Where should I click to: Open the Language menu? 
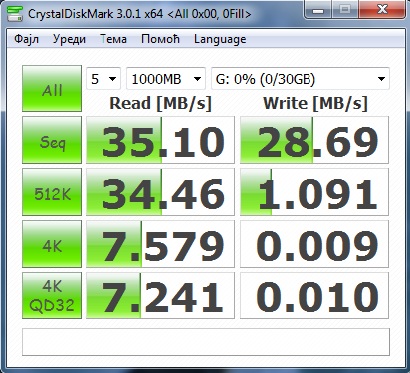[220, 39]
